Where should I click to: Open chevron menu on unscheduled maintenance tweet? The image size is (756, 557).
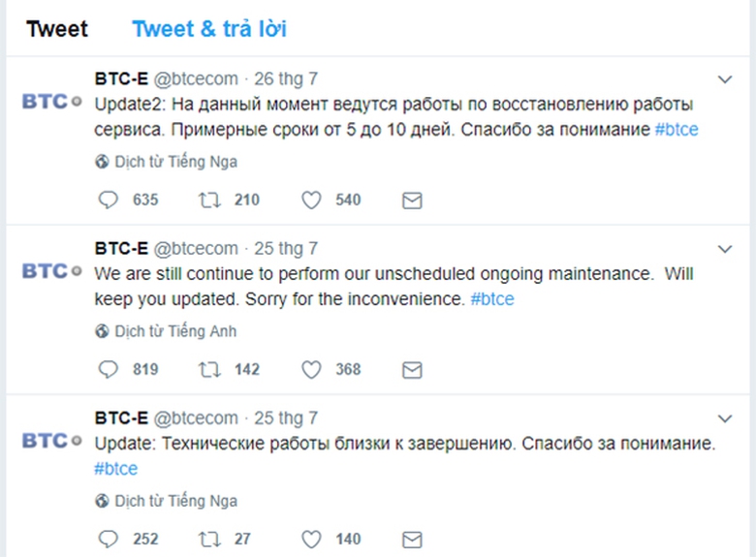click(x=724, y=249)
